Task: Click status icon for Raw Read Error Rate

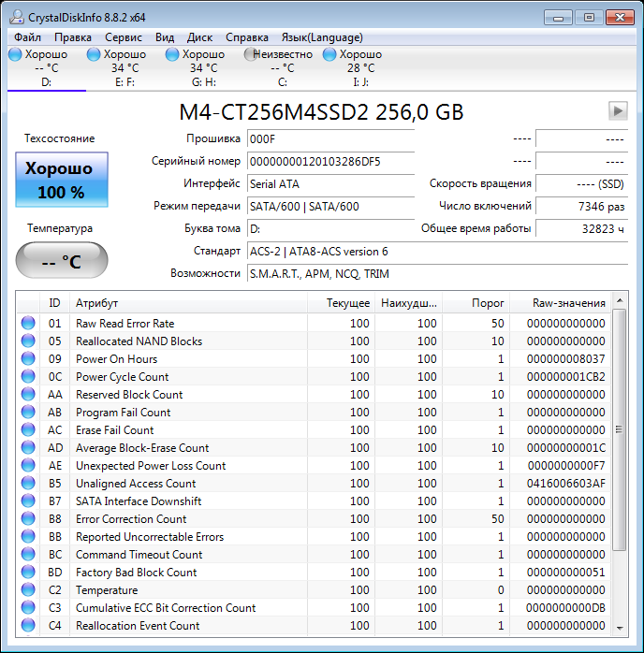Action: [x=28, y=323]
